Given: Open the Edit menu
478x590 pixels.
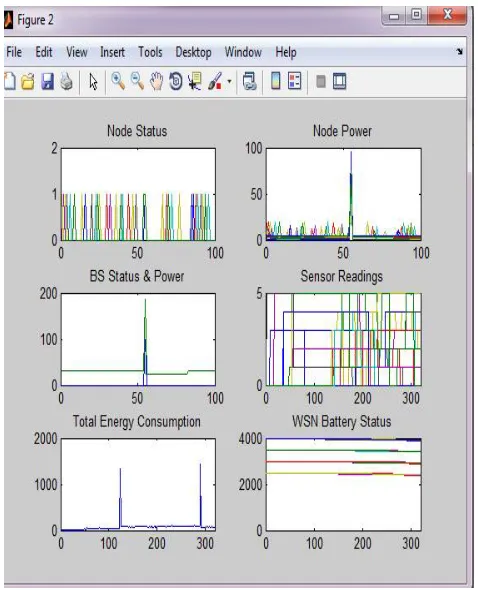Looking at the screenshot, I should 44,52.
